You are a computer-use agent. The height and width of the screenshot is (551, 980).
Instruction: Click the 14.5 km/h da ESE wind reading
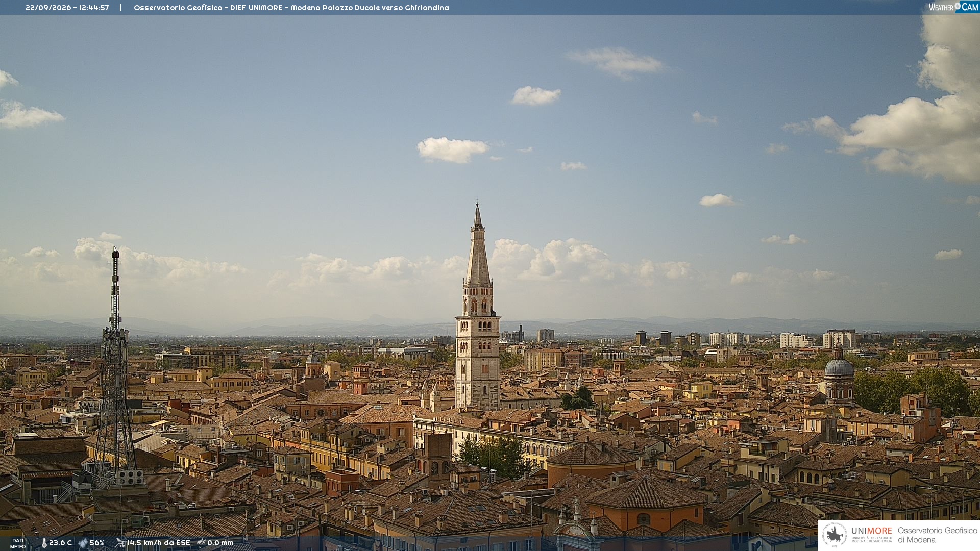pyautogui.click(x=159, y=543)
